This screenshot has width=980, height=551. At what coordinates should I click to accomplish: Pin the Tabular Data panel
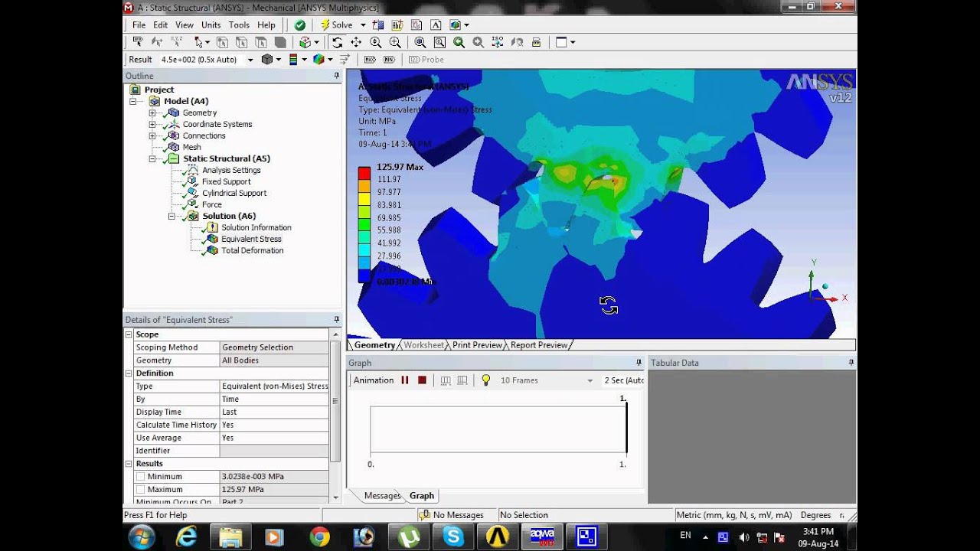[851, 363]
